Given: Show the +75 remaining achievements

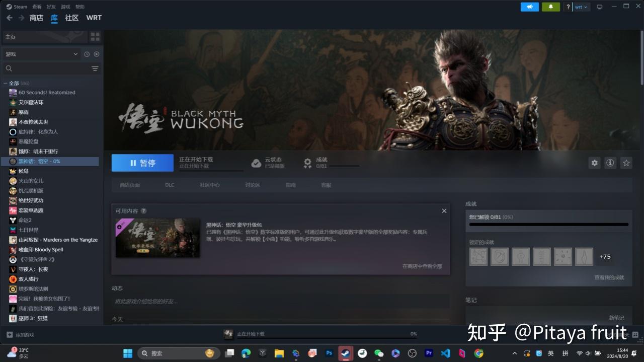Looking at the screenshot, I should pyautogui.click(x=605, y=256).
